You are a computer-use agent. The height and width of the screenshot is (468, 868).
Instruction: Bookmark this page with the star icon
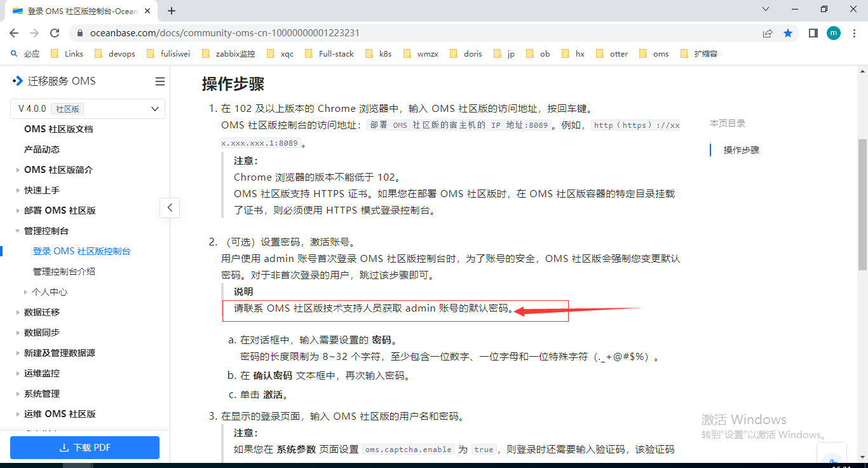pyautogui.click(x=788, y=33)
